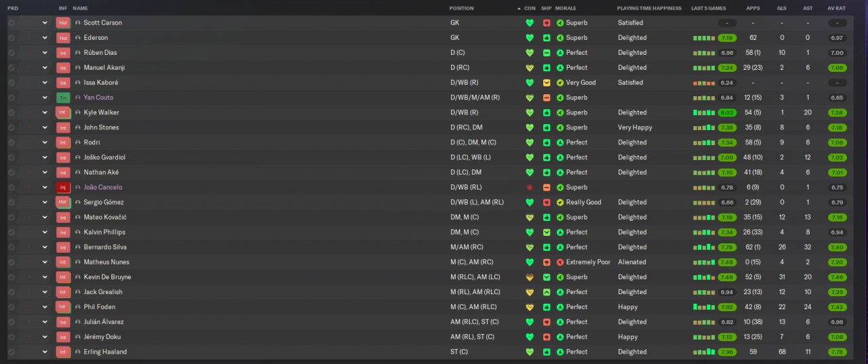Click the person icon beside Rúben Dias
This screenshot has width=868, height=364.
78,52
